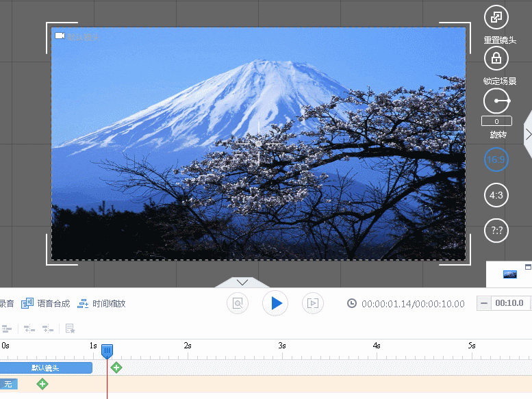The height and width of the screenshot is (399, 532).
Task: Click the crosshair at the canvas center
Action: 259,144
